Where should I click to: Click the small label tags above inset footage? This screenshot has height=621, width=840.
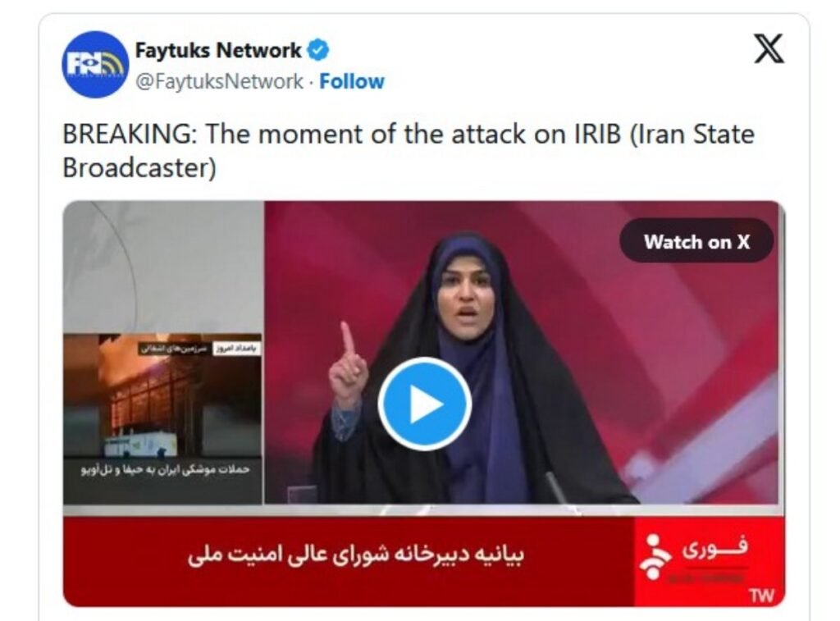click(x=200, y=349)
